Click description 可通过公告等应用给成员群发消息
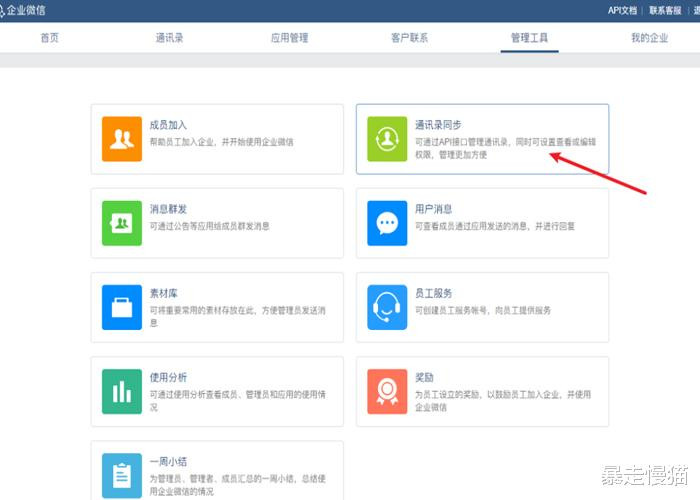The height and width of the screenshot is (500, 700). 209,226
